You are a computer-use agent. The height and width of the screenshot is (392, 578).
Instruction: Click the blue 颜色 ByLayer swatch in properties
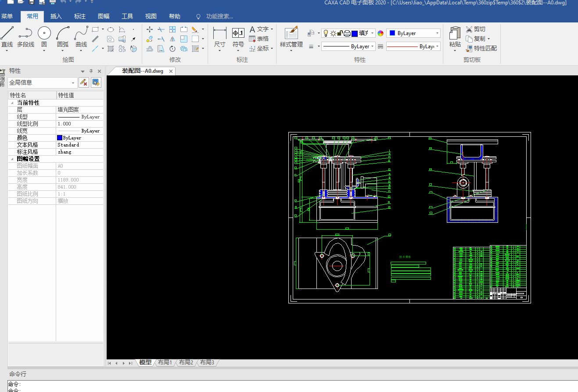[60, 138]
